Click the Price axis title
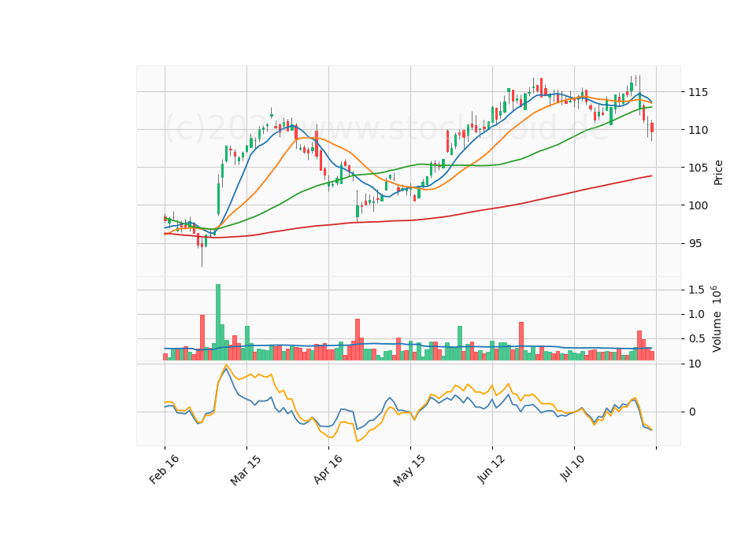756x543 pixels. [x=718, y=172]
